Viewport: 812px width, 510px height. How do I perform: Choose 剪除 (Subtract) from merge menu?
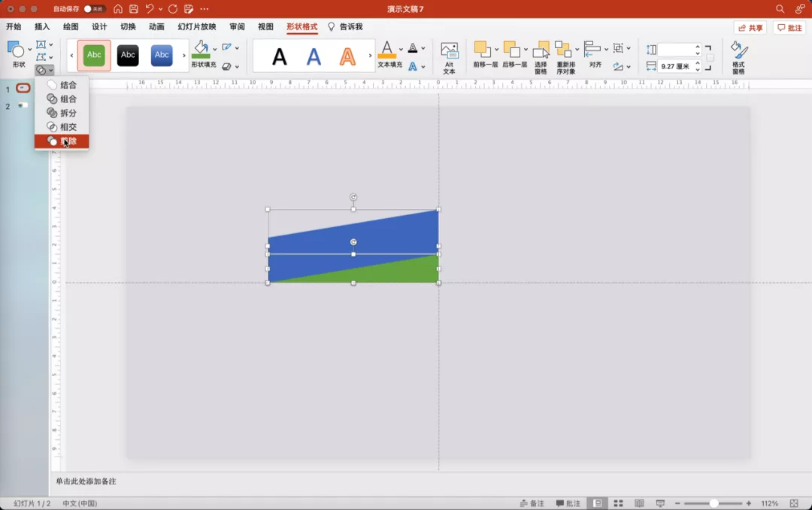[x=62, y=141]
